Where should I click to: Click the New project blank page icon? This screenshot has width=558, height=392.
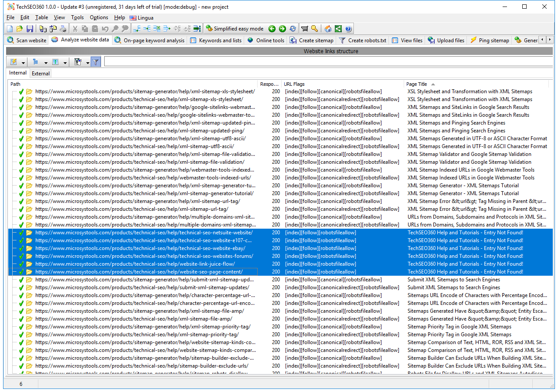point(10,29)
